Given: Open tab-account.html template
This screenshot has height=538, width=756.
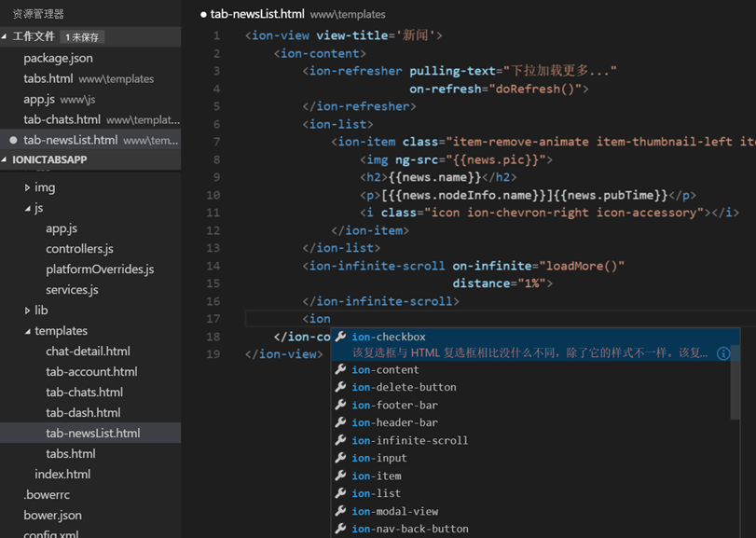Looking at the screenshot, I should 90,372.
